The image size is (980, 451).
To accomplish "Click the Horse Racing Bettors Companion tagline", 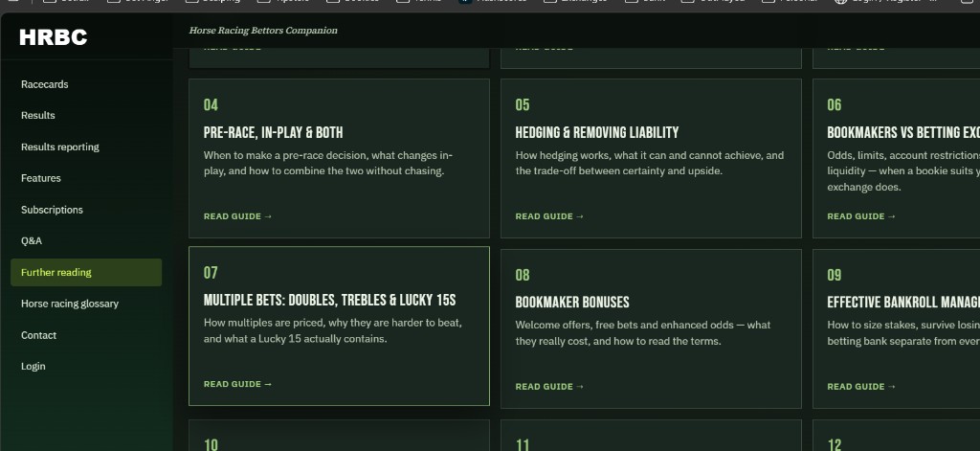I will click(x=263, y=31).
